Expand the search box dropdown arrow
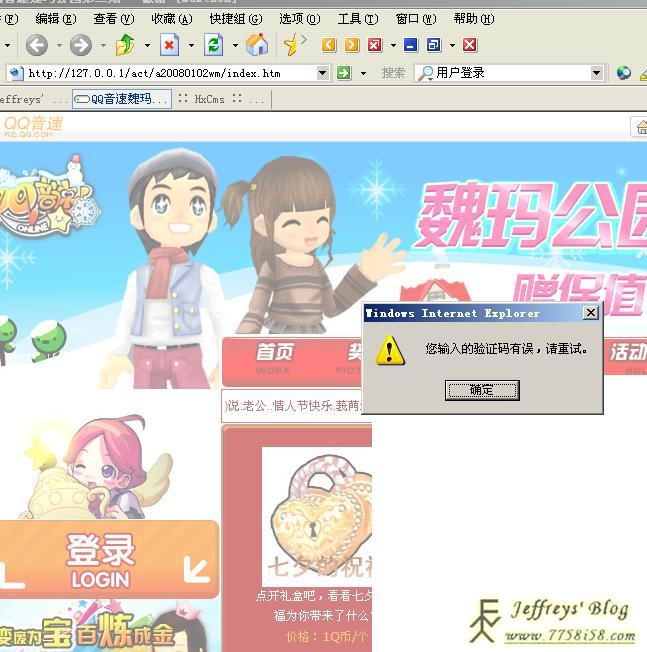This screenshot has height=652, width=647. point(597,73)
